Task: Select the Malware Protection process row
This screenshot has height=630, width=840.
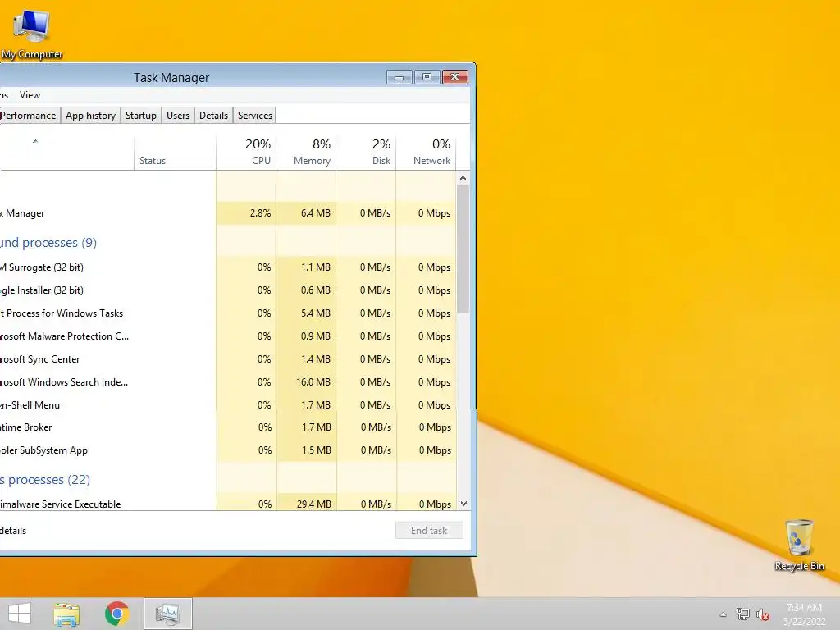Action: coord(228,336)
